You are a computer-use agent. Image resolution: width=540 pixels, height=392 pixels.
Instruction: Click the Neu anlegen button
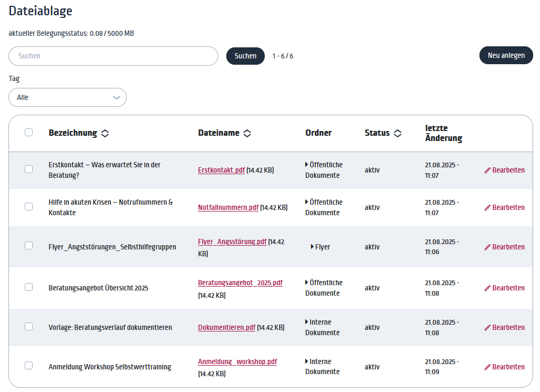point(506,55)
